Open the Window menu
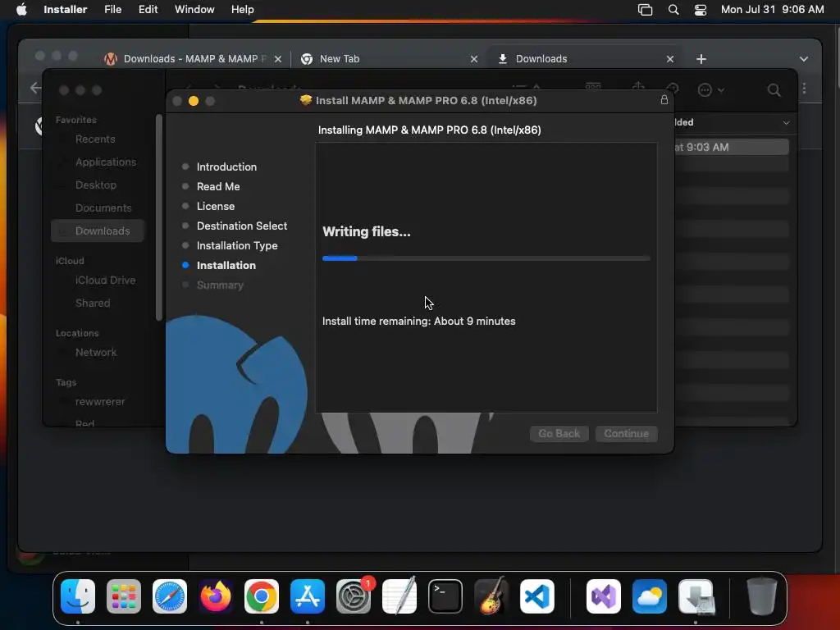 (194, 9)
